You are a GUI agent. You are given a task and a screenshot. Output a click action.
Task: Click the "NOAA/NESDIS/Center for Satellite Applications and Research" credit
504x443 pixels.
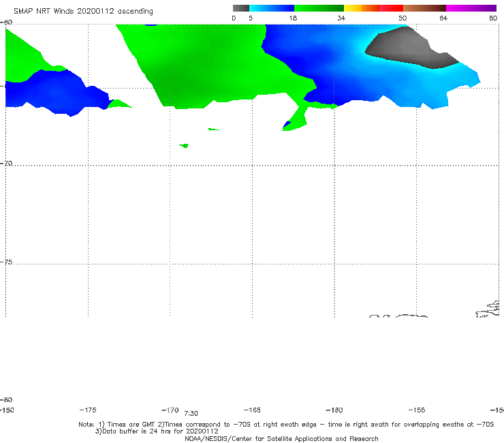pos(281,438)
